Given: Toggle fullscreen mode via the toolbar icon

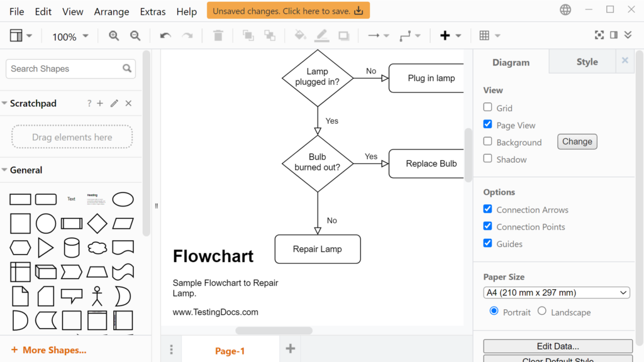Looking at the screenshot, I should [599, 35].
